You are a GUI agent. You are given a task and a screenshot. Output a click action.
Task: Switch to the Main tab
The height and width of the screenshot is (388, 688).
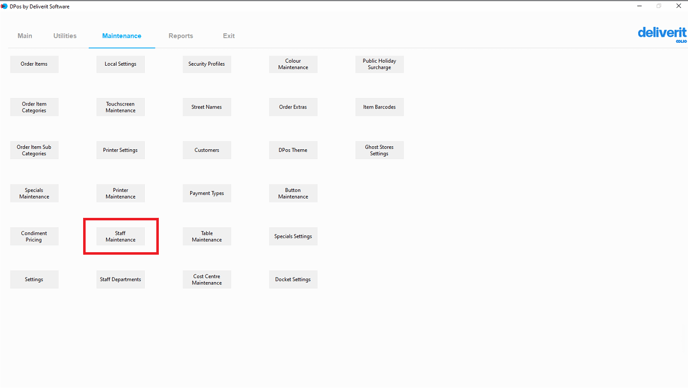pos(25,36)
